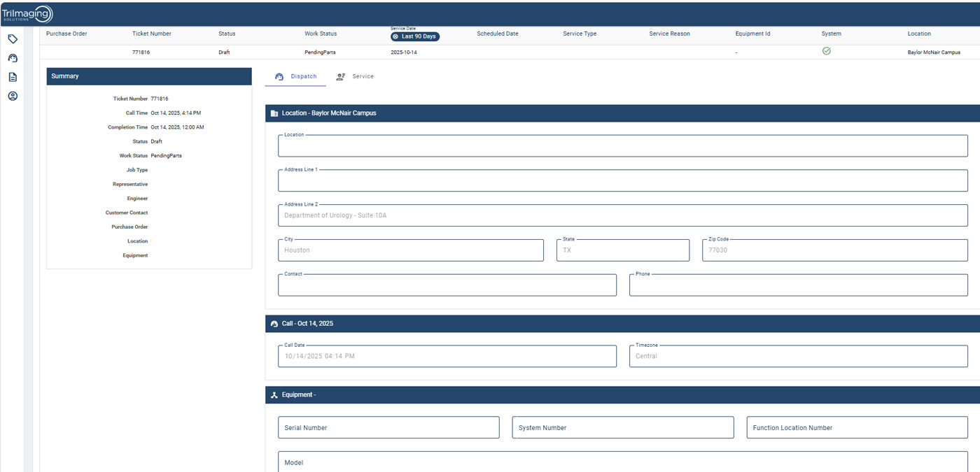Click the Address Line 1 field
Image resolution: width=980 pixels, height=472 pixels.
[622, 181]
